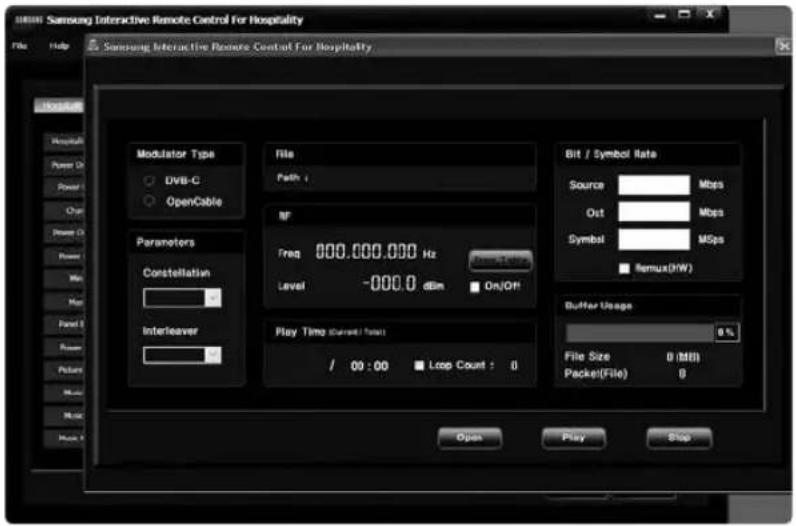This screenshot has width=796, height=526.
Task: Click the Picture button in the main window
Action: click(x=64, y=370)
